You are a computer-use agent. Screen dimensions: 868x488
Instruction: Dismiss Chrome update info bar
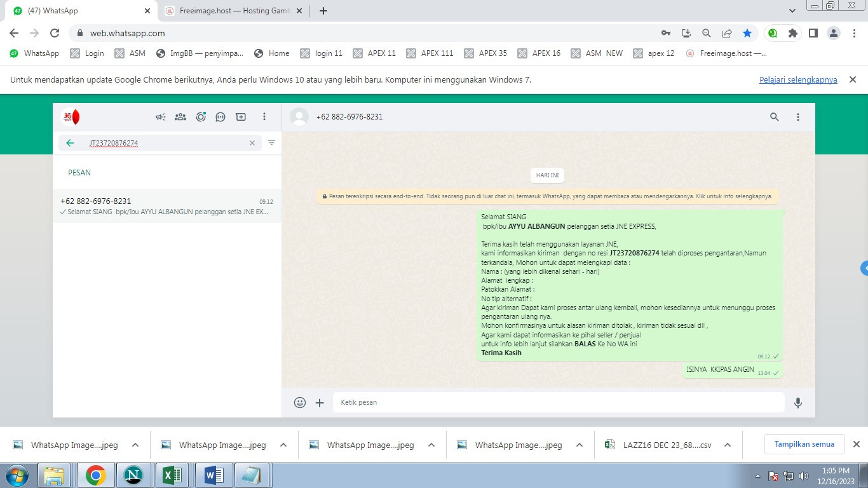853,80
